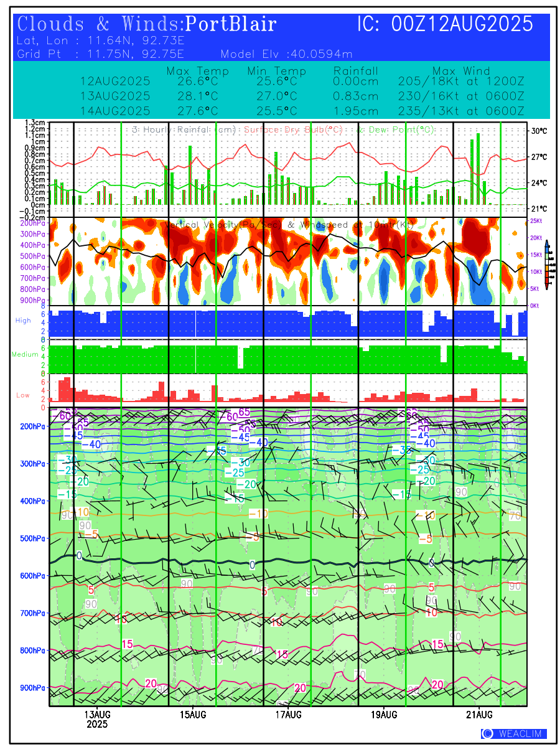560x747 pixels.
Task: Click the 1.95cm rainfall value
Action: click(x=355, y=111)
